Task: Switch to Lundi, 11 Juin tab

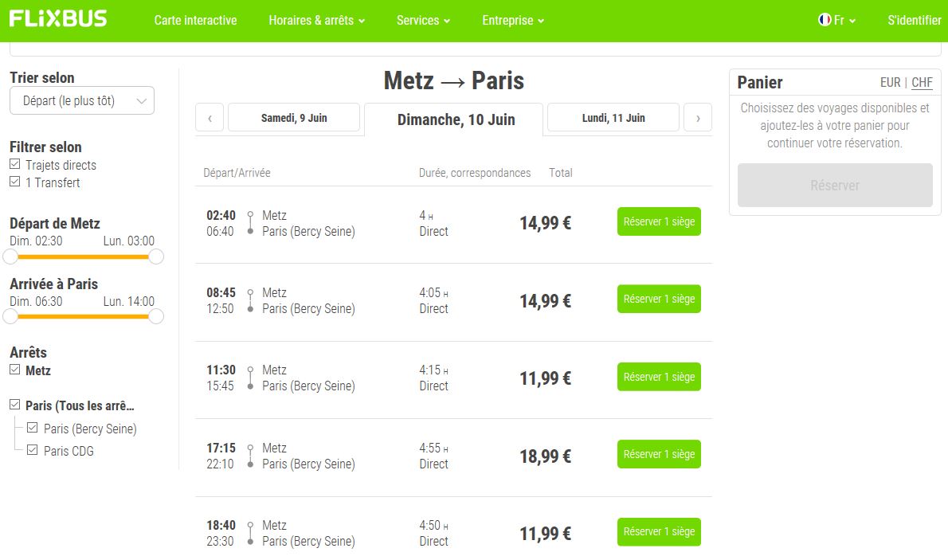Action: [x=613, y=118]
